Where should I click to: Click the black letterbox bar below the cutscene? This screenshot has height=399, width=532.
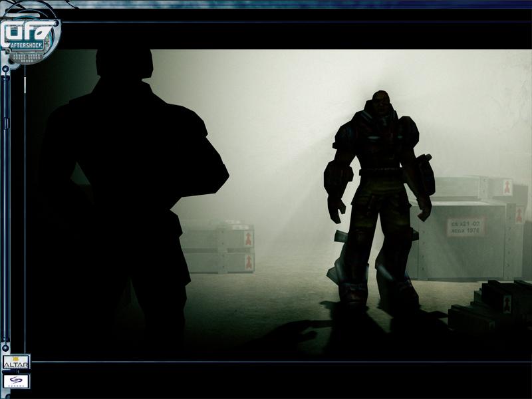click(279, 379)
